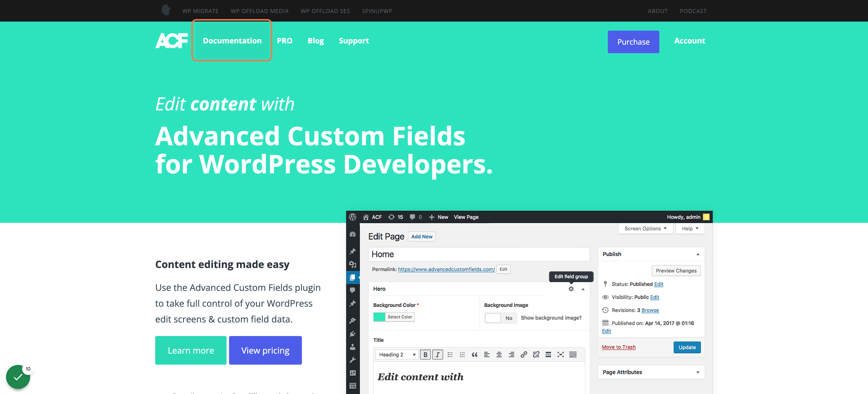Expand Screen Options panel
Viewport: 868px width, 394px height.
coord(645,229)
